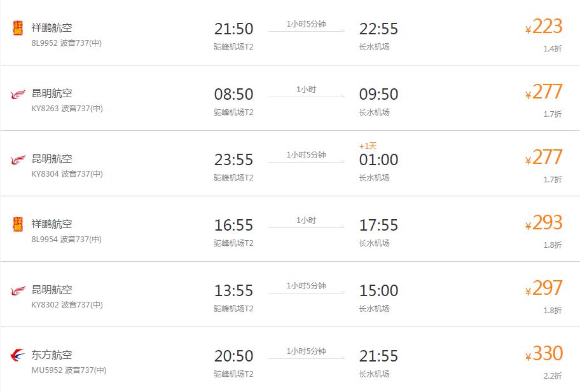This screenshot has height=392, width=580.
Task: Click the ¥297 price for flight KY8302
Action: (x=546, y=288)
